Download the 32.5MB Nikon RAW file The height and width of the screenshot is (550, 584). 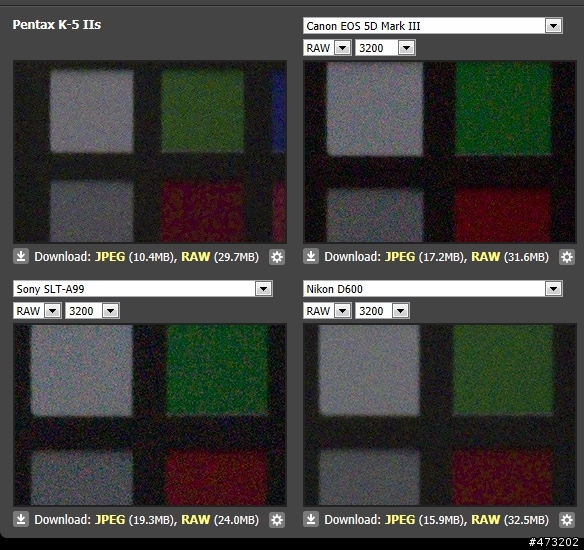[x=485, y=520]
